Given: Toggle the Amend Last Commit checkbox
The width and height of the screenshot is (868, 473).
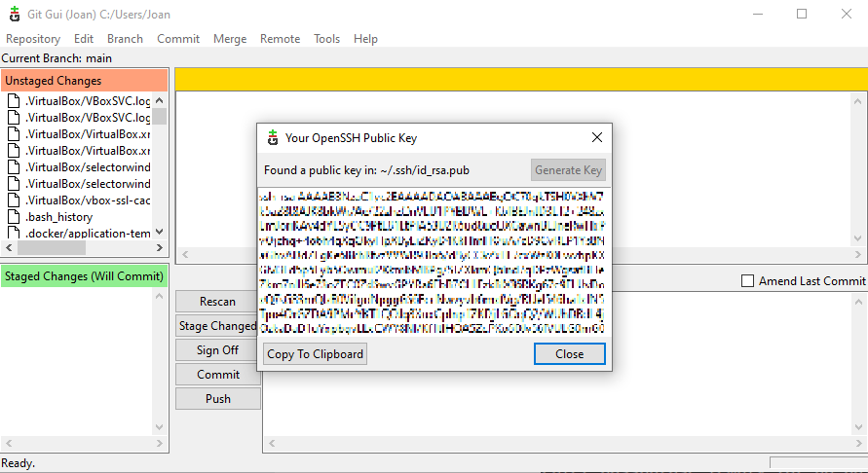Looking at the screenshot, I should point(747,281).
